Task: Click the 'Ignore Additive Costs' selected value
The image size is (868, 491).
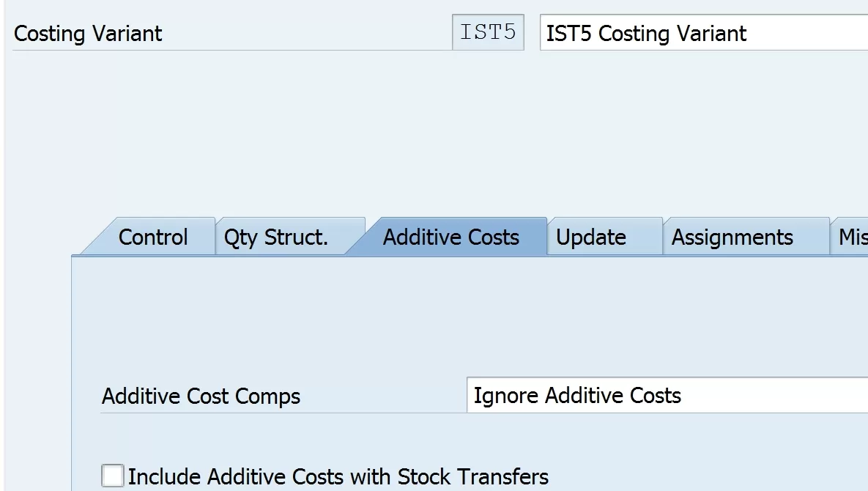Action: tap(577, 396)
